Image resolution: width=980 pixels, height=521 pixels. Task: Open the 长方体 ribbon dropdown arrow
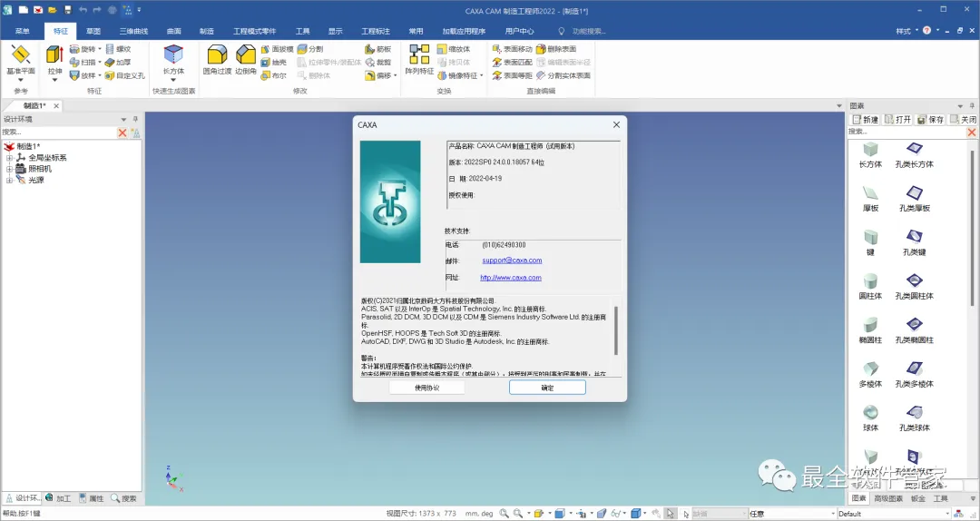point(173,80)
